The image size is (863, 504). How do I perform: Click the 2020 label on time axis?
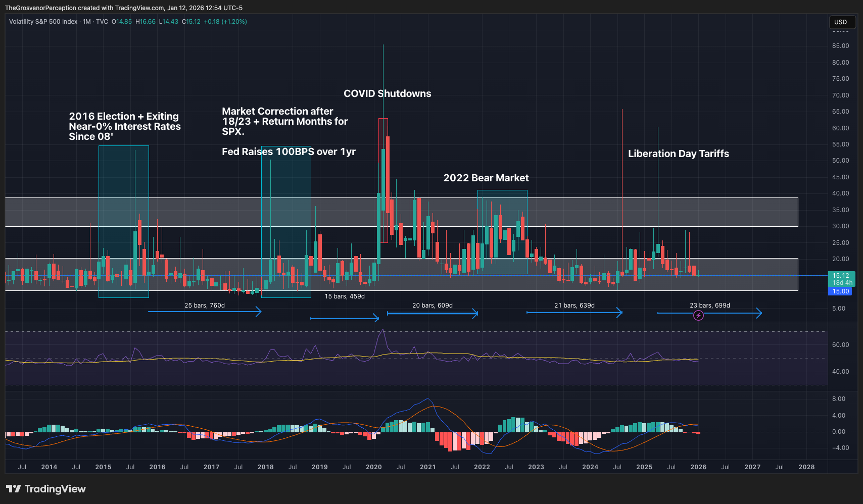coord(373,467)
